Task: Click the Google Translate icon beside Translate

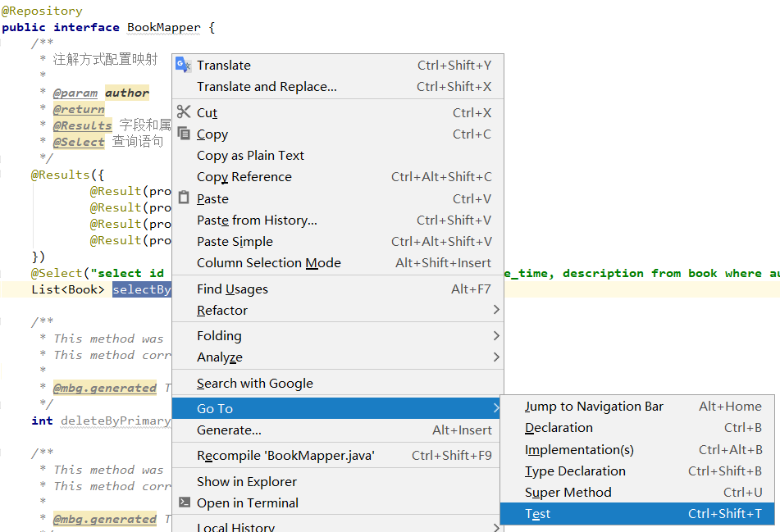Action: [x=182, y=65]
